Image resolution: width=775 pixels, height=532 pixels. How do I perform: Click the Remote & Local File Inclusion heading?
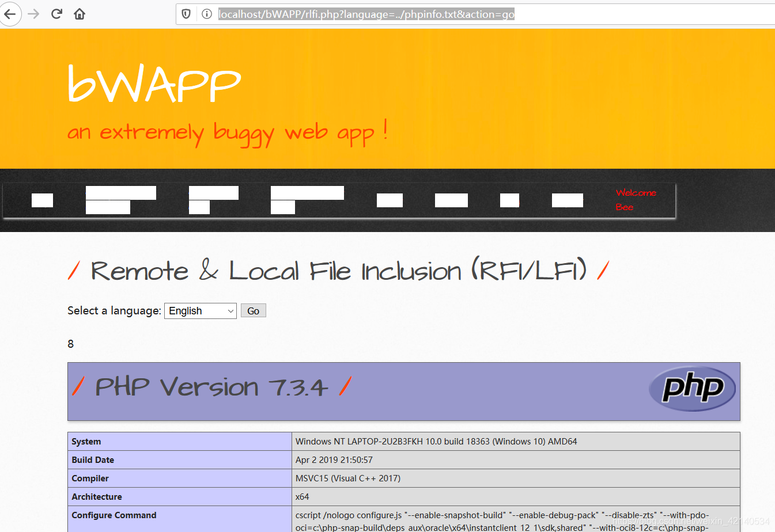pos(339,270)
